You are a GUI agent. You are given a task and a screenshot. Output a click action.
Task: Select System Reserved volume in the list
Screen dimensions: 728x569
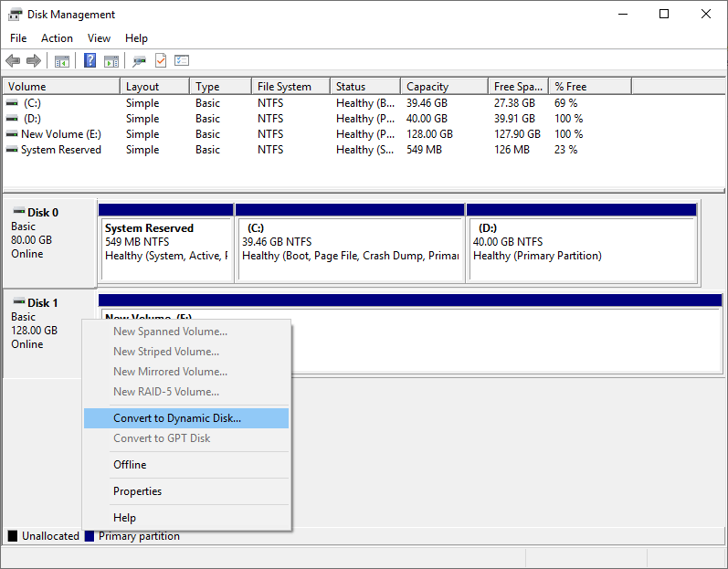tap(60, 150)
